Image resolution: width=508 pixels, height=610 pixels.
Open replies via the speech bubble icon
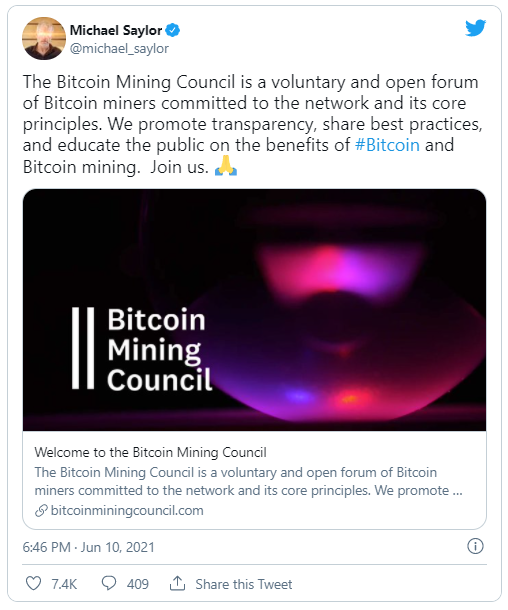point(109,583)
